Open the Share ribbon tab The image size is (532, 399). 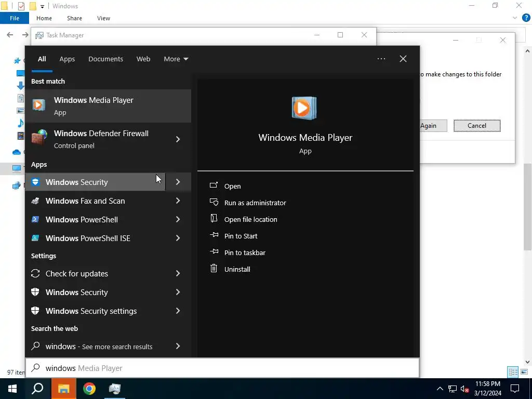click(x=74, y=18)
